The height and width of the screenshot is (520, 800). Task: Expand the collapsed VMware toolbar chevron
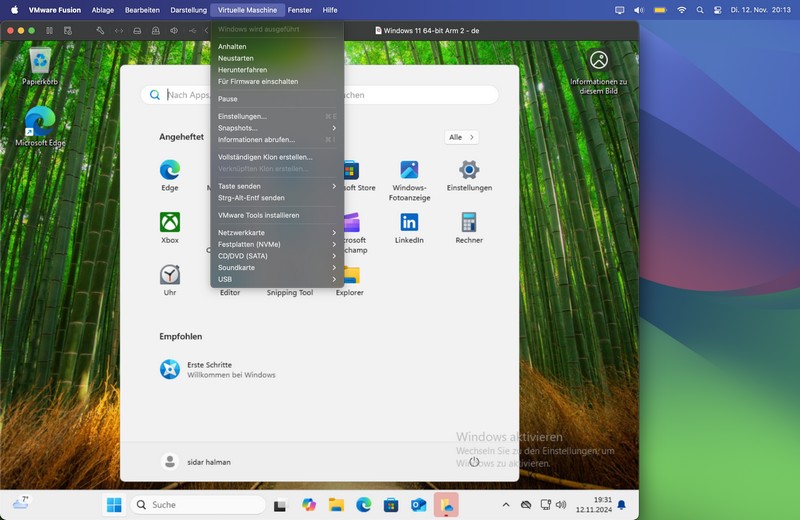click(x=207, y=31)
